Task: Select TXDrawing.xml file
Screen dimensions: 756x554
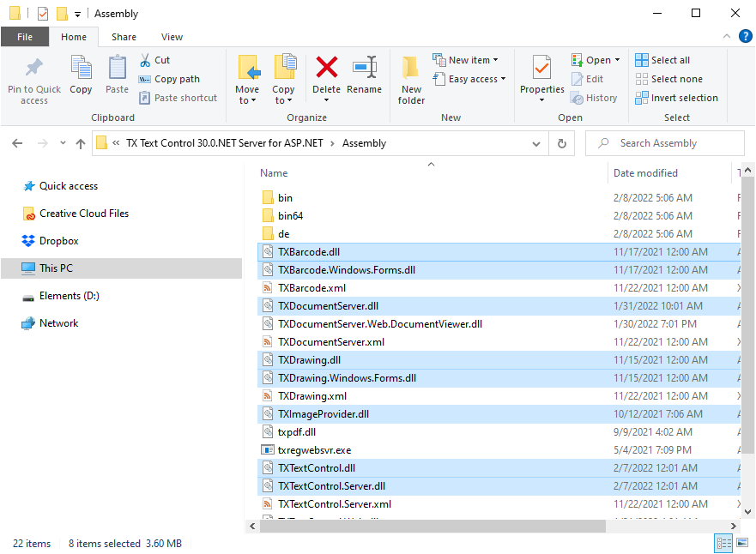Action: coord(499,396)
